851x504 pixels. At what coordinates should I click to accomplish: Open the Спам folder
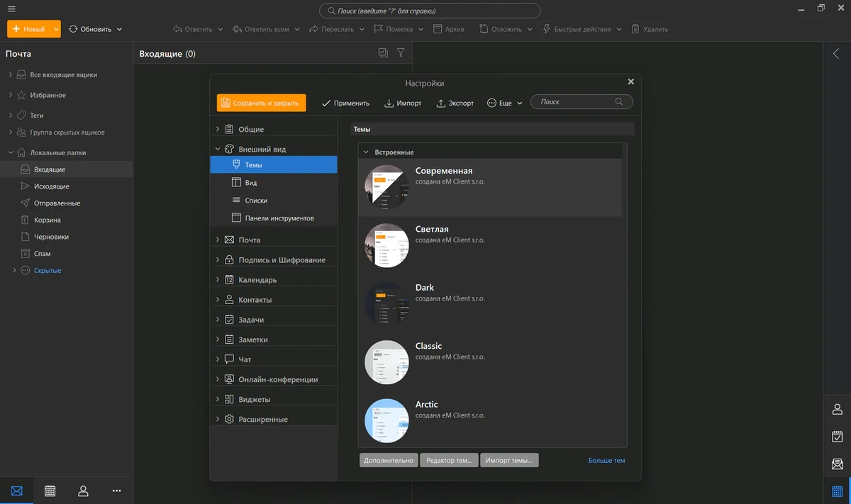pos(66,254)
